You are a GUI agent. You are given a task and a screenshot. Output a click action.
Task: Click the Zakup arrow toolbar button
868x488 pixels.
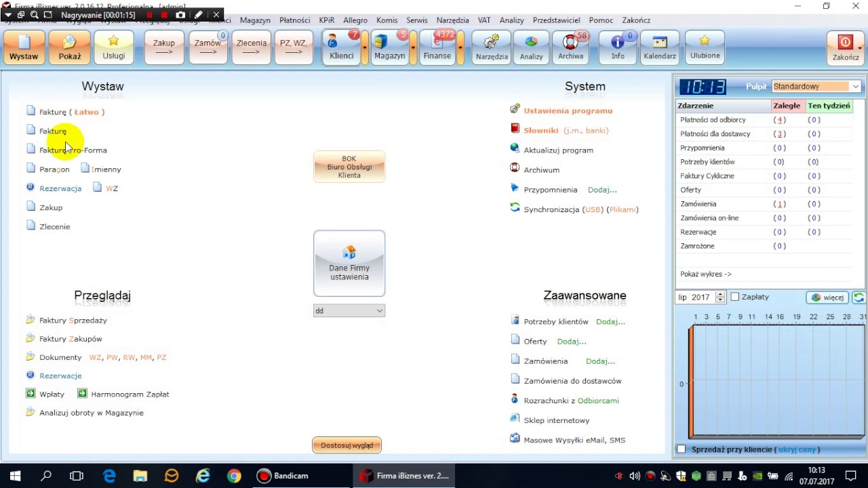pyautogui.click(x=164, y=47)
